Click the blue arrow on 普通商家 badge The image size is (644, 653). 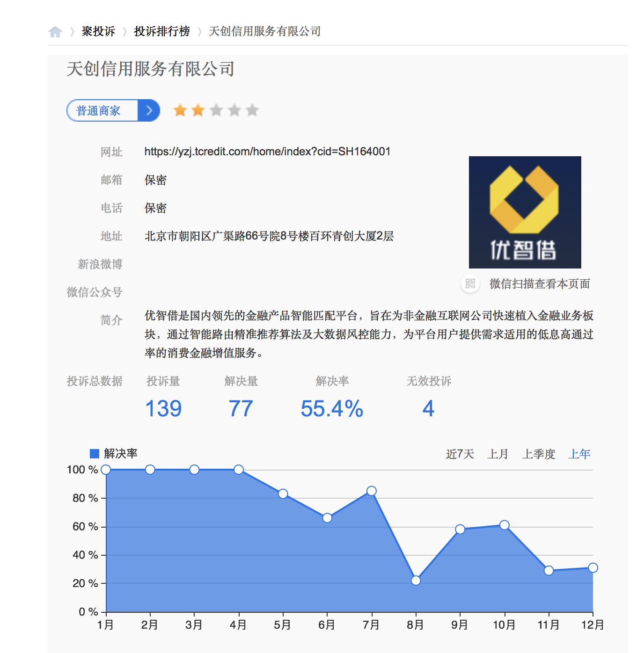point(149,110)
